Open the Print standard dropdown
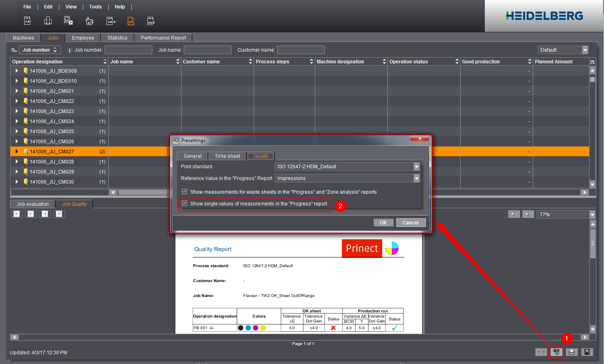The height and width of the screenshot is (364, 604). (417, 167)
